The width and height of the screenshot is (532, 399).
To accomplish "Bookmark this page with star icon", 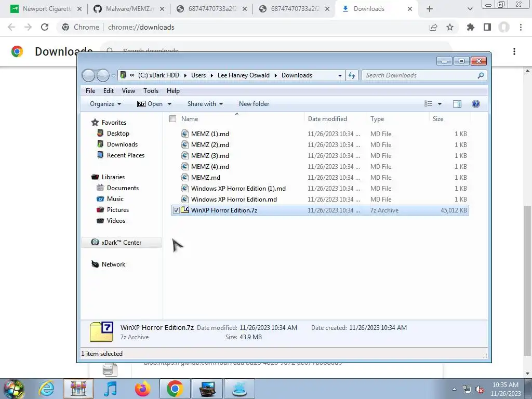I will click(450, 27).
